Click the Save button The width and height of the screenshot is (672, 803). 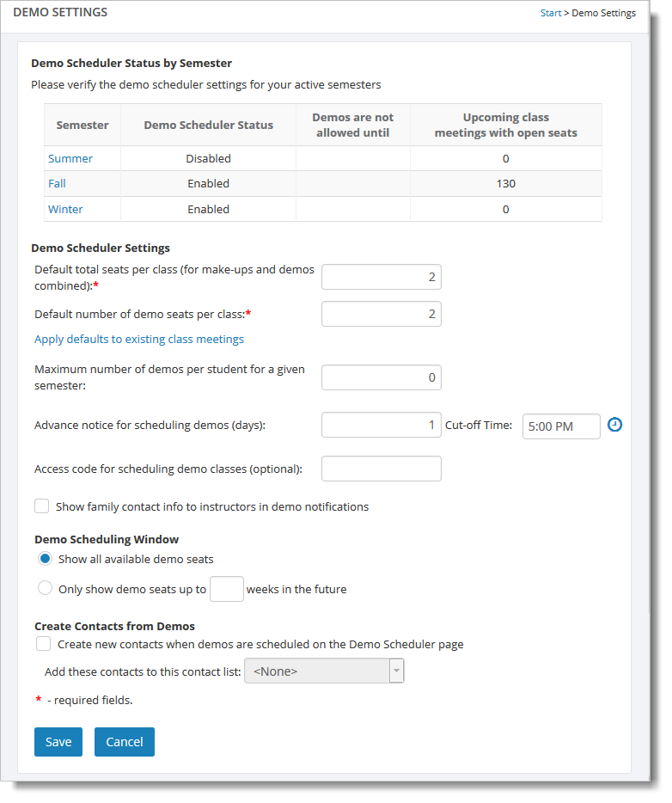(x=58, y=742)
